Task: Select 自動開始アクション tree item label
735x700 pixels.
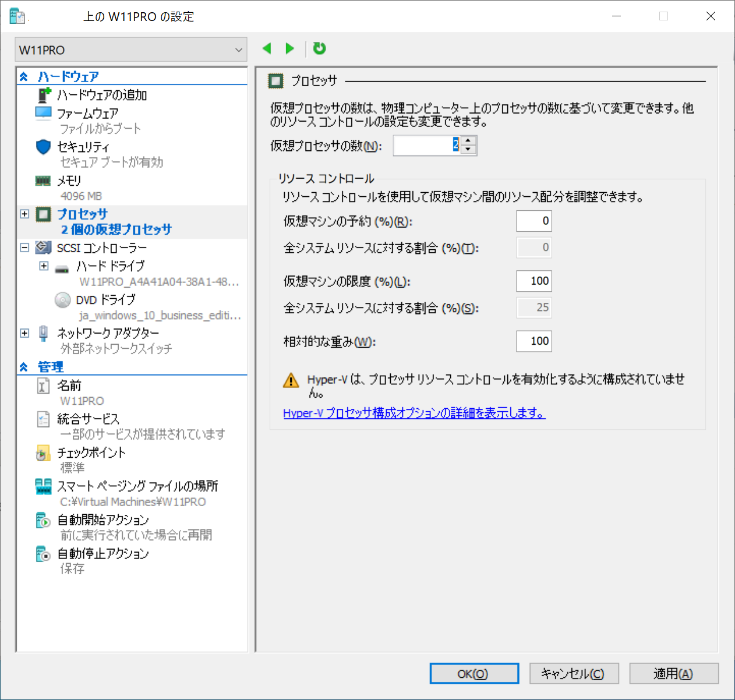Action: [103, 519]
